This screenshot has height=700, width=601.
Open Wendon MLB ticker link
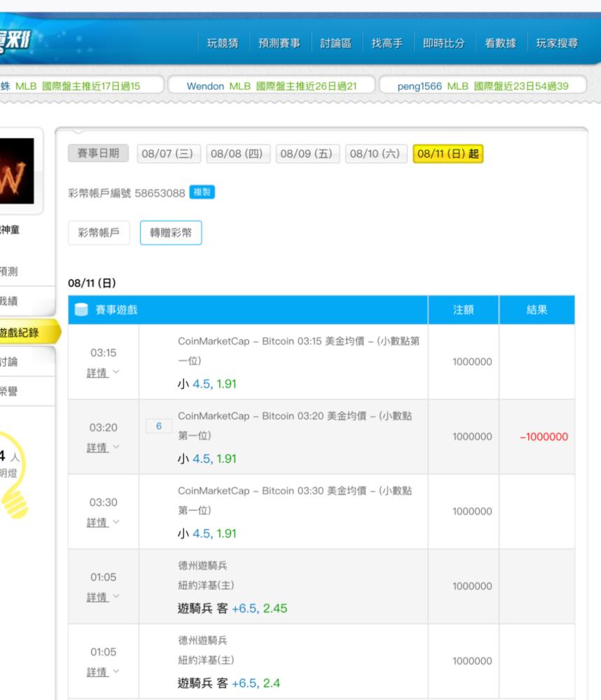tap(271, 86)
